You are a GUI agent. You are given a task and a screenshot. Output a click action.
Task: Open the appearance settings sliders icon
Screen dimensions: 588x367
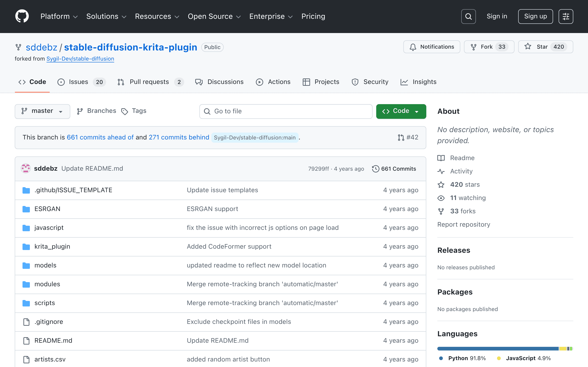point(566,17)
